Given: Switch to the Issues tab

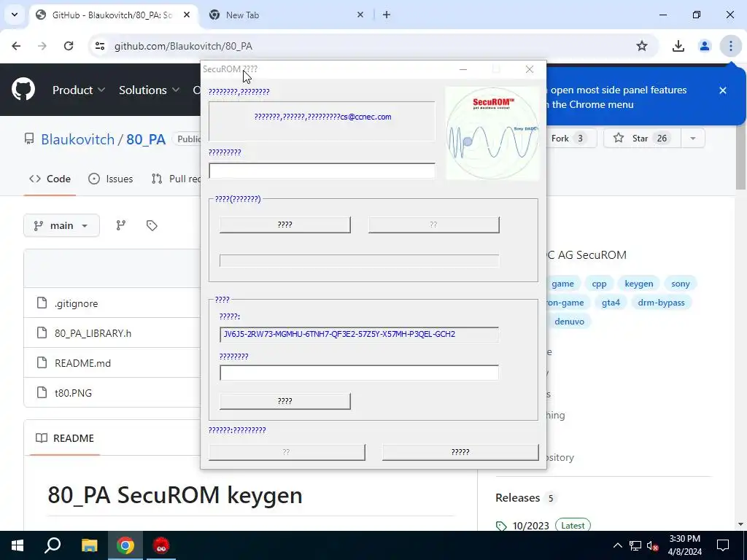Looking at the screenshot, I should click(111, 179).
